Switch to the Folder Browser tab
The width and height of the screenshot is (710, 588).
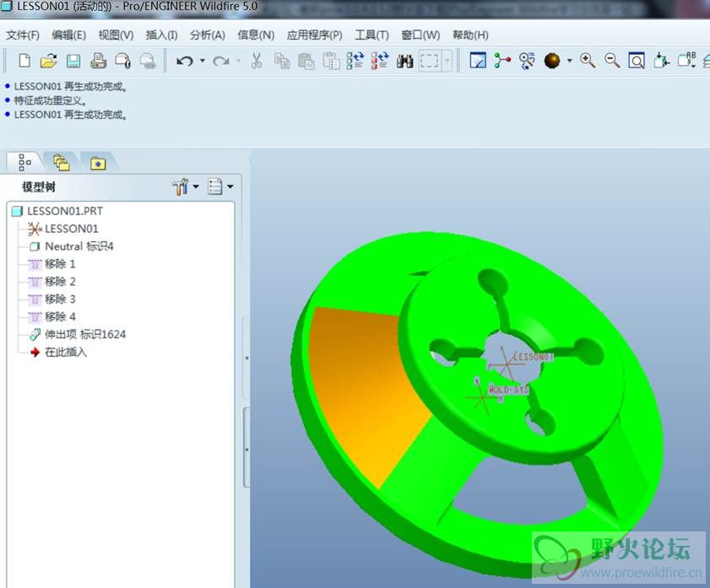coord(61,162)
